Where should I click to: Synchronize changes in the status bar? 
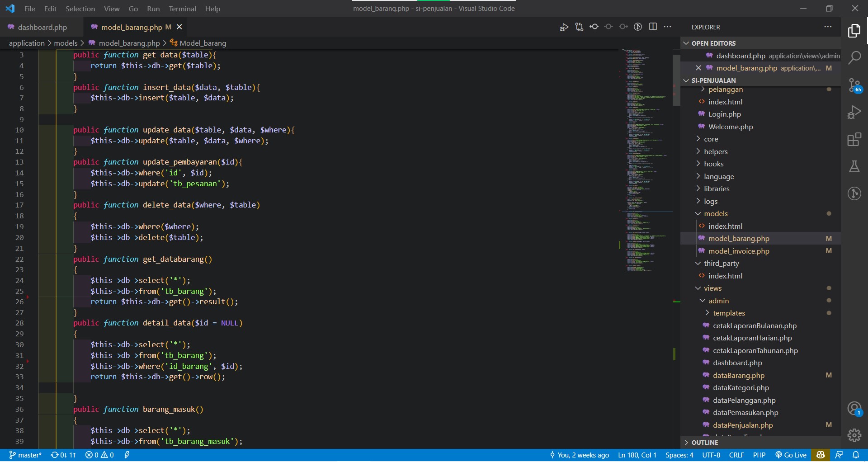[x=63, y=455]
